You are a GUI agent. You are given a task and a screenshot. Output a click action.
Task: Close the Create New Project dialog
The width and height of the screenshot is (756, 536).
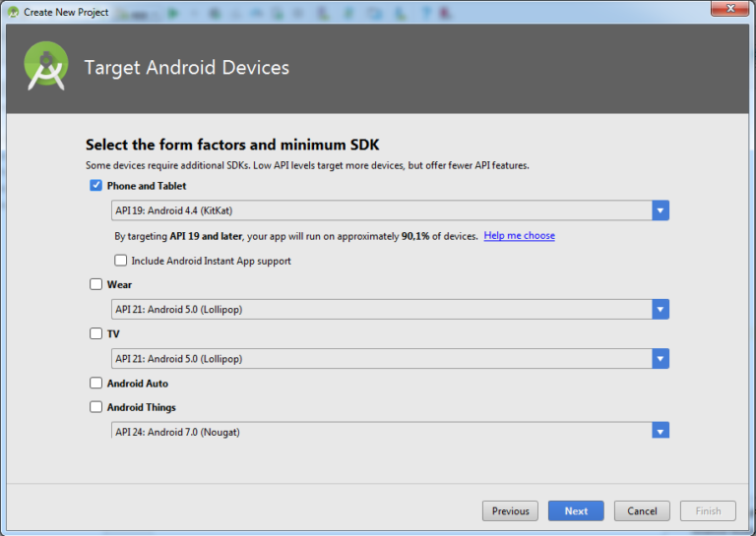coord(728,10)
